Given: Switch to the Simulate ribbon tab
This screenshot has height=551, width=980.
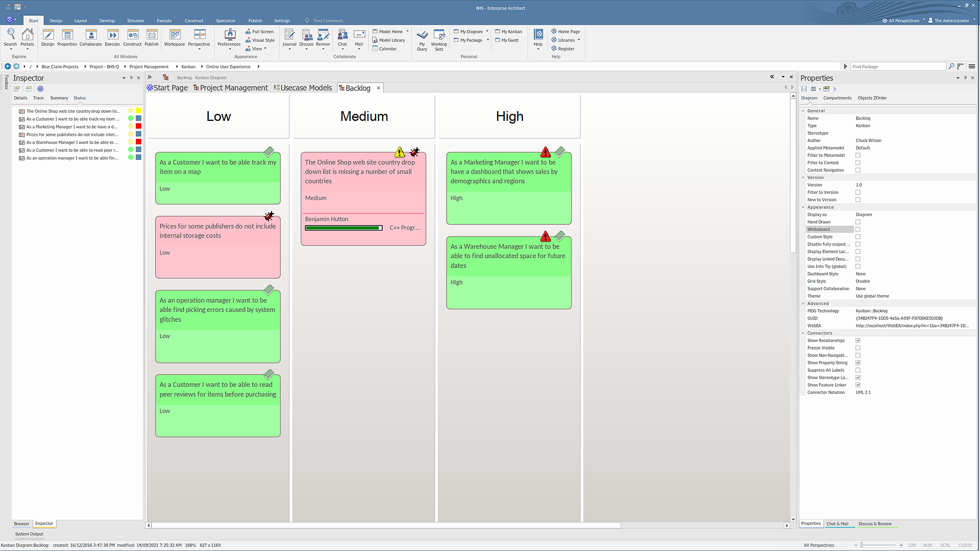Looking at the screenshot, I should (x=135, y=21).
